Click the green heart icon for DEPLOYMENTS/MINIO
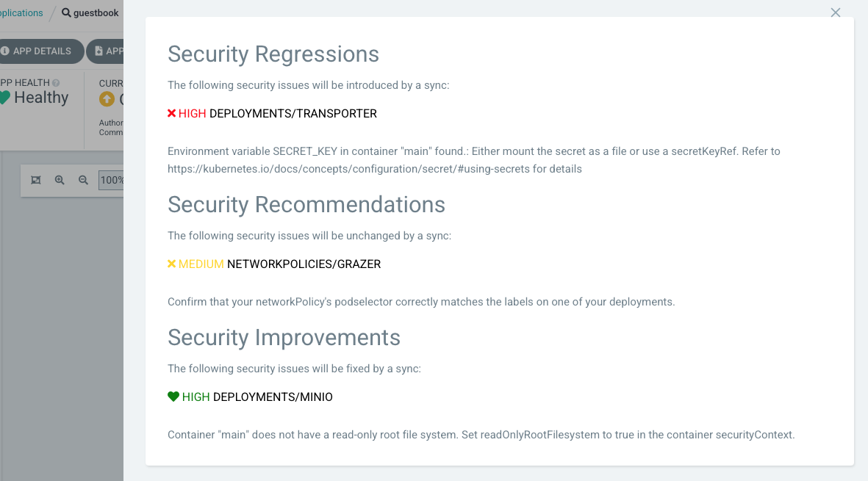The image size is (868, 481). 172,396
